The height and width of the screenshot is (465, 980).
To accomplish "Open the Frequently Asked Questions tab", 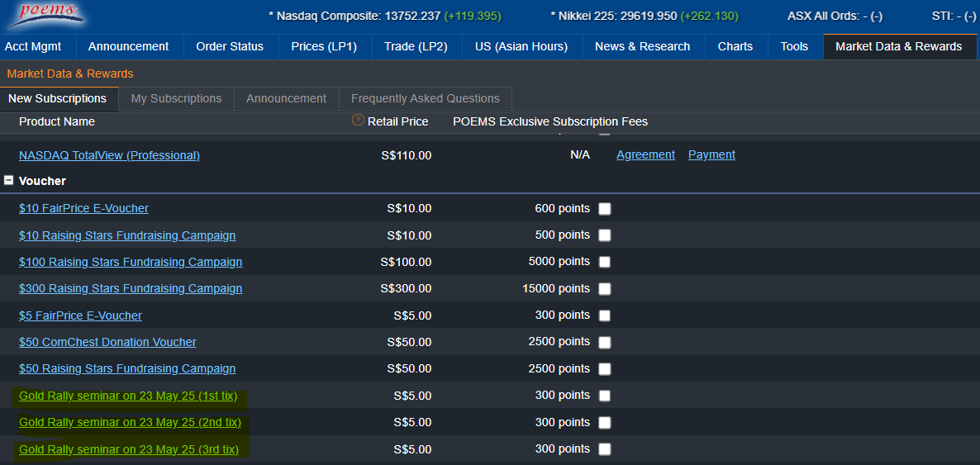I will coord(425,98).
